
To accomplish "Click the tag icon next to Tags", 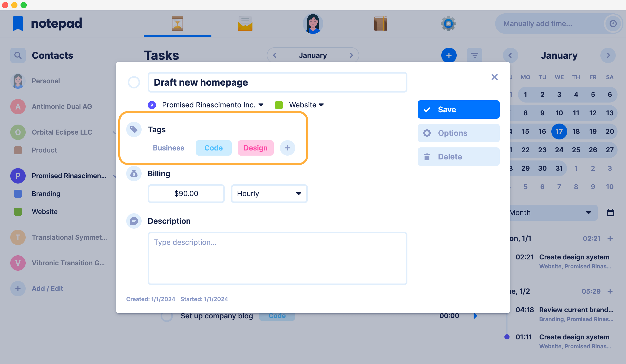I will 134,129.
